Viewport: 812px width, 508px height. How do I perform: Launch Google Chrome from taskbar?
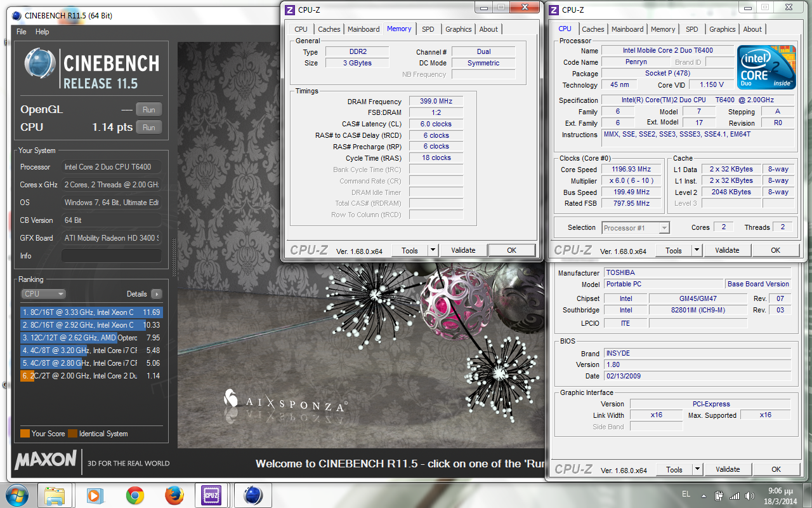[x=134, y=495]
